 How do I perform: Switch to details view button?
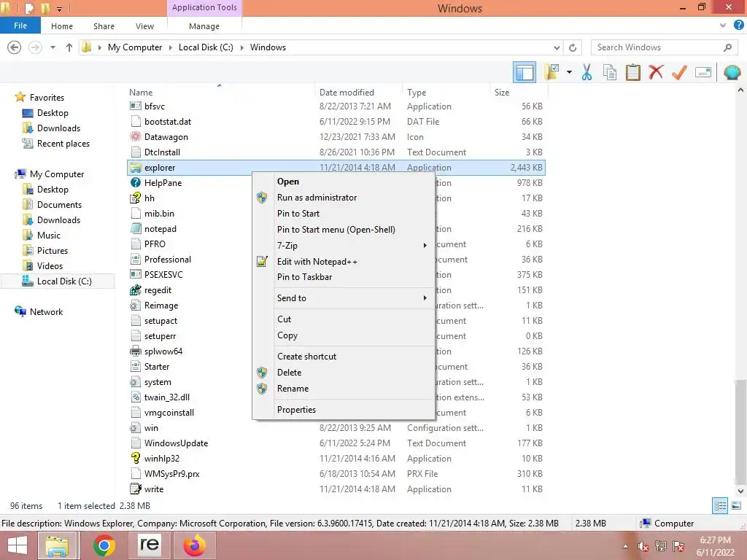pyautogui.click(x=720, y=506)
